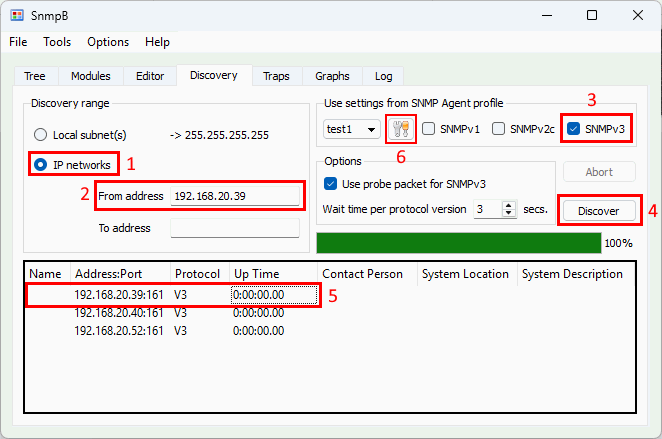This screenshot has width=662, height=439.
Task: Minimize the SnmpB window
Action: click(547, 16)
